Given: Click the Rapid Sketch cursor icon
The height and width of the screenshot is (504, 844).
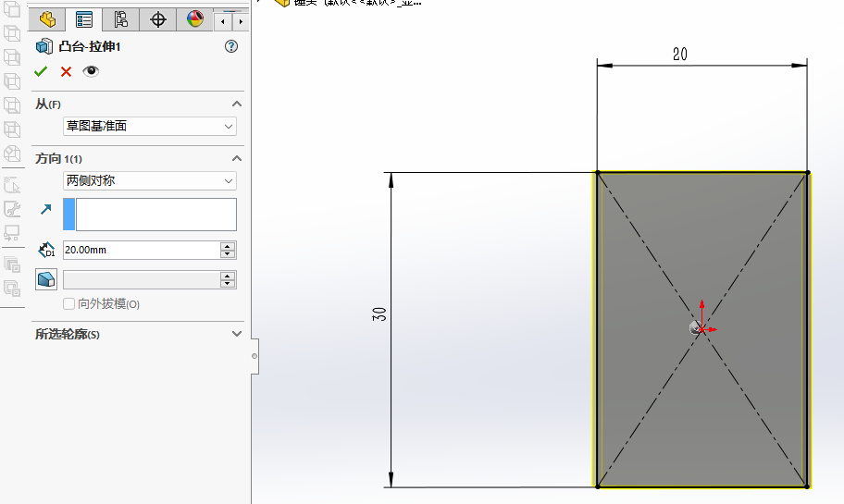Looking at the screenshot, I should [12, 185].
